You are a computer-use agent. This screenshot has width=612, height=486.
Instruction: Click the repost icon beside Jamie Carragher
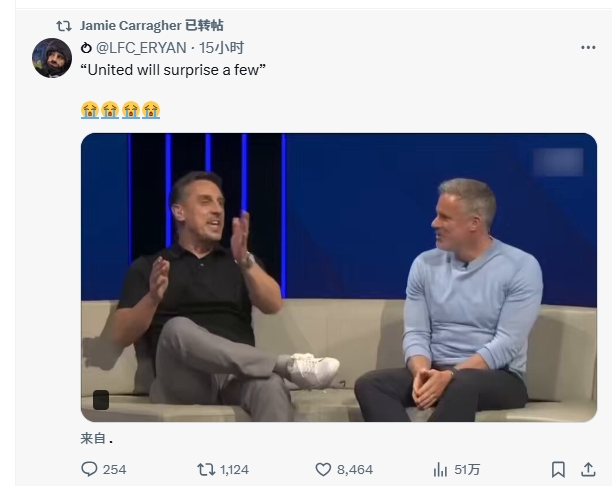(x=63, y=24)
